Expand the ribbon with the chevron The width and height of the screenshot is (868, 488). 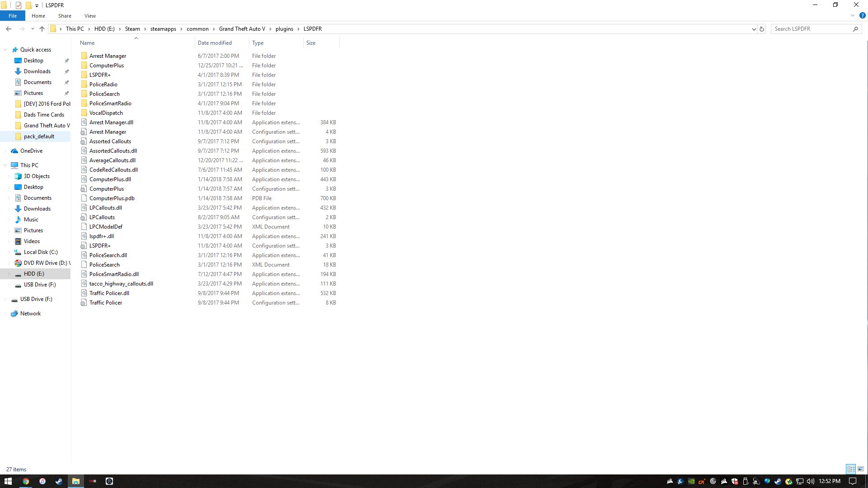pos(853,15)
